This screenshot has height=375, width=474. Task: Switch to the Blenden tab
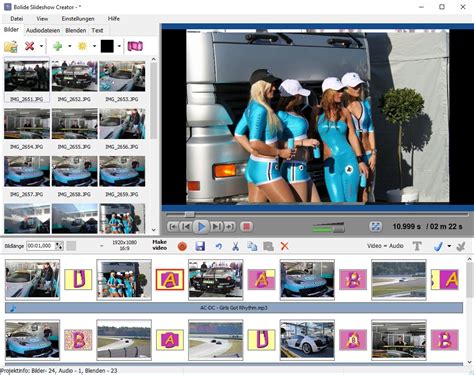click(76, 30)
